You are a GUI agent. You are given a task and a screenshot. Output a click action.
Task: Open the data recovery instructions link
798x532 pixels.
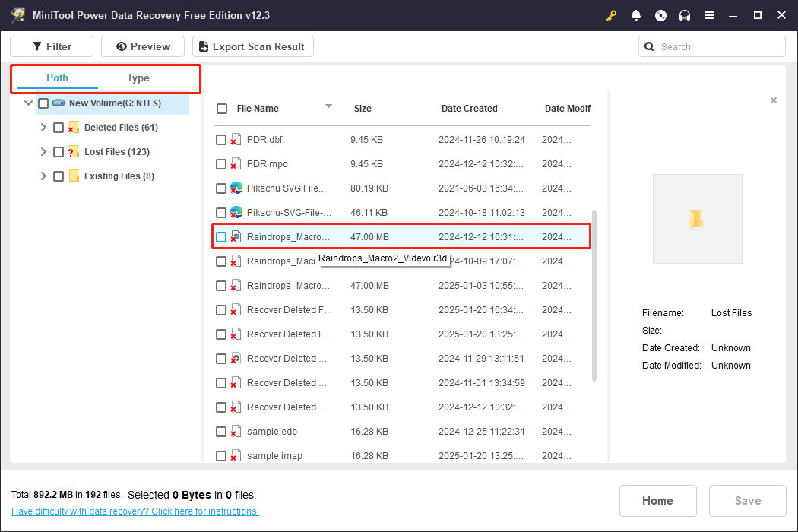click(135, 511)
